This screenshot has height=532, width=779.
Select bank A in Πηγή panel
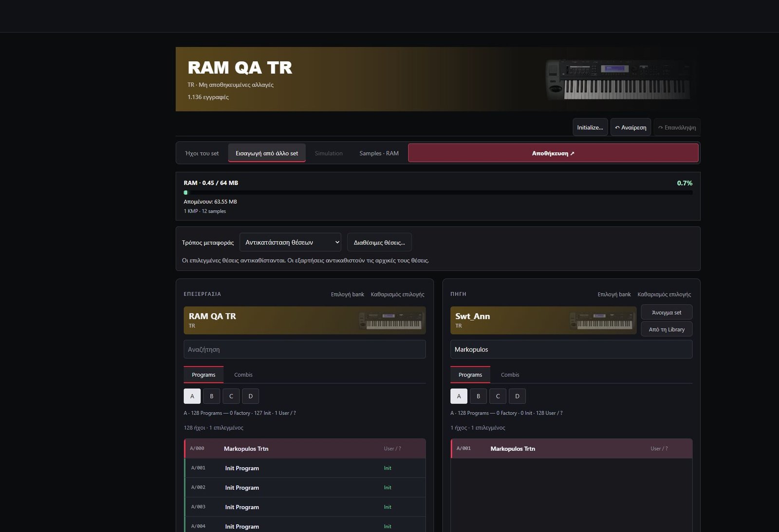(x=459, y=396)
